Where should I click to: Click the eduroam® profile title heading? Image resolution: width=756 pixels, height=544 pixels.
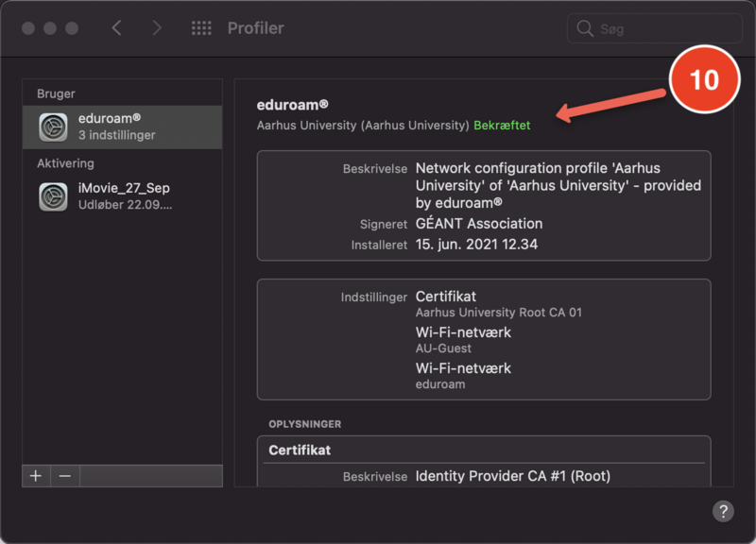pos(293,105)
